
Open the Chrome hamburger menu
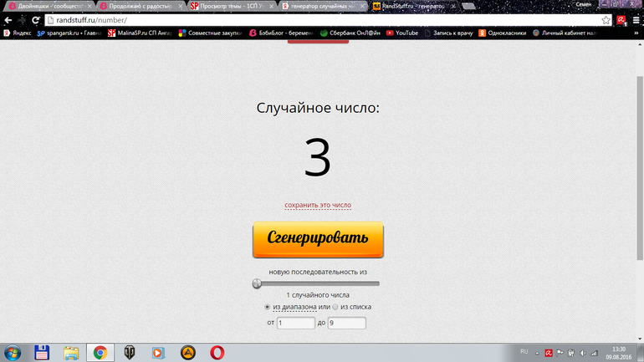click(x=636, y=20)
